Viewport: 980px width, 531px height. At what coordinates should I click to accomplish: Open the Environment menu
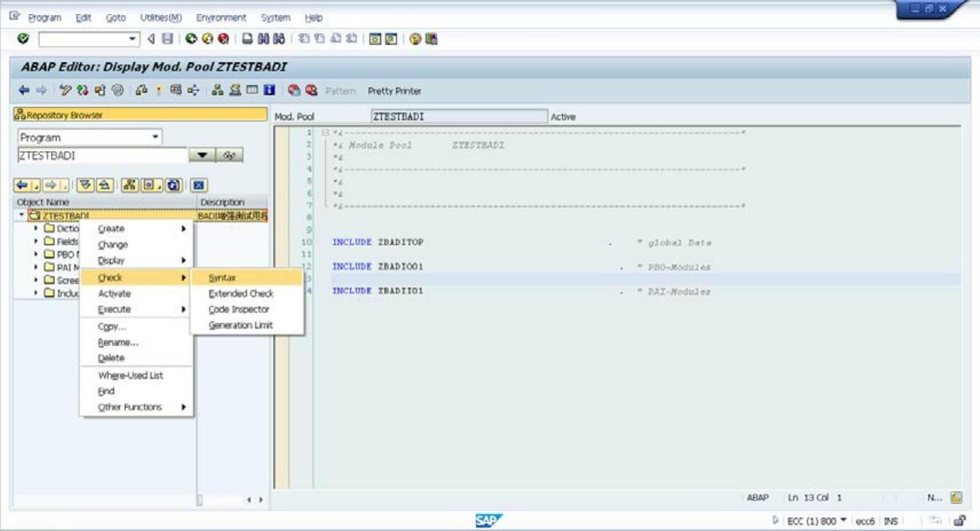(x=221, y=18)
